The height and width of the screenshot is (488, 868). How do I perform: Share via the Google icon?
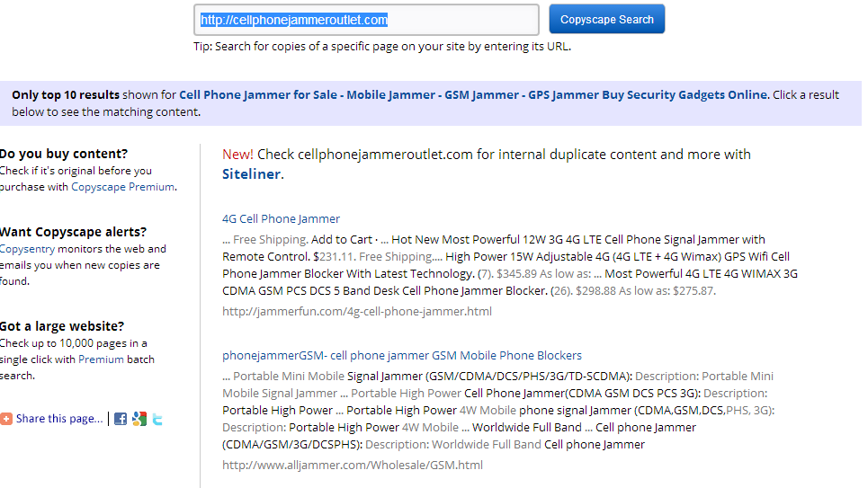[x=139, y=419]
